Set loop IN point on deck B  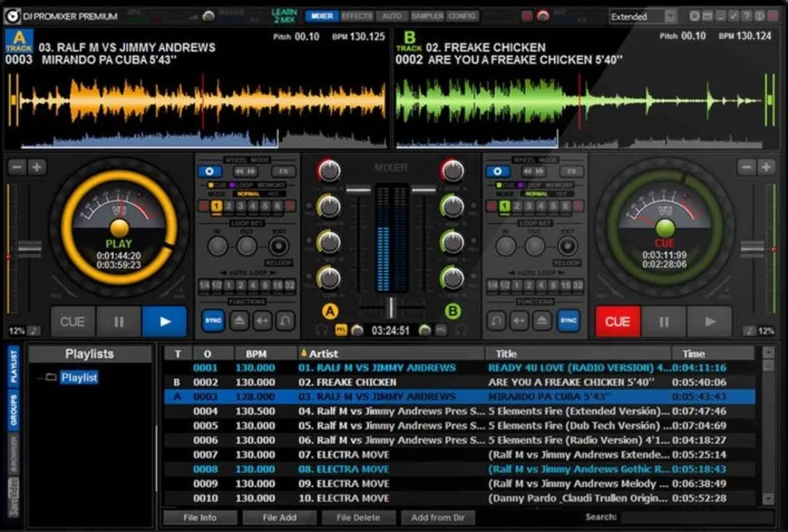pos(506,246)
